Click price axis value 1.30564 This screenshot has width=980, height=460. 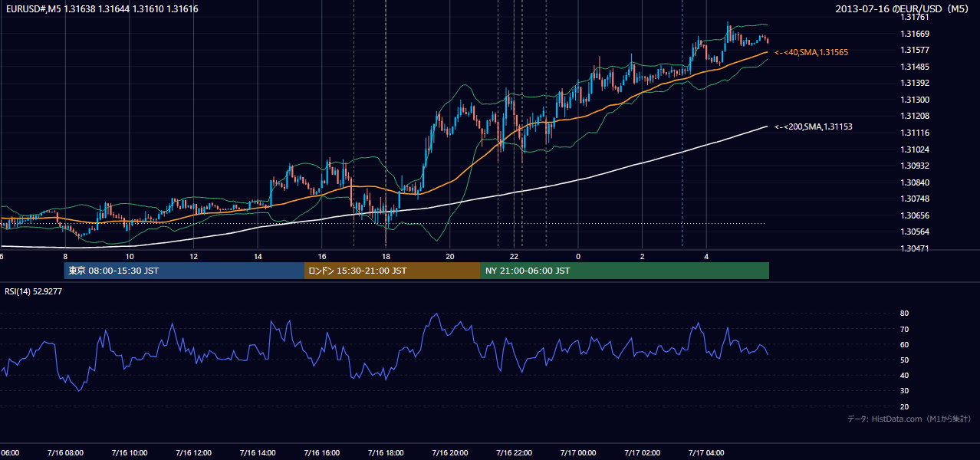[915, 232]
